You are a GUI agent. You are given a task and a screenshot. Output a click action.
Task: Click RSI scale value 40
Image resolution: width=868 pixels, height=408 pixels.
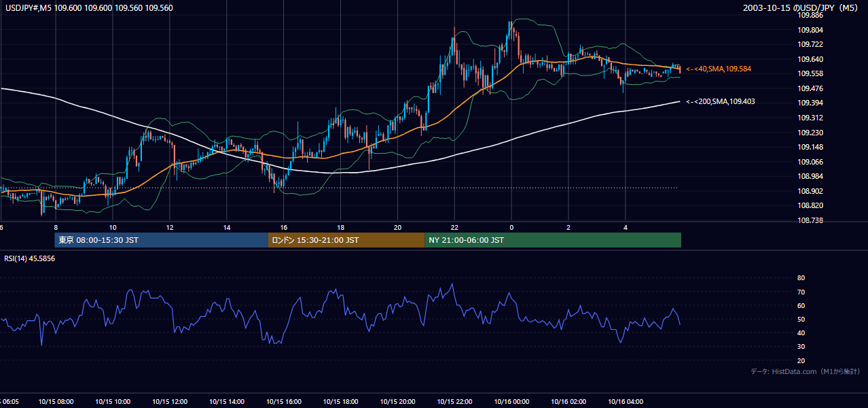coord(801,333)
